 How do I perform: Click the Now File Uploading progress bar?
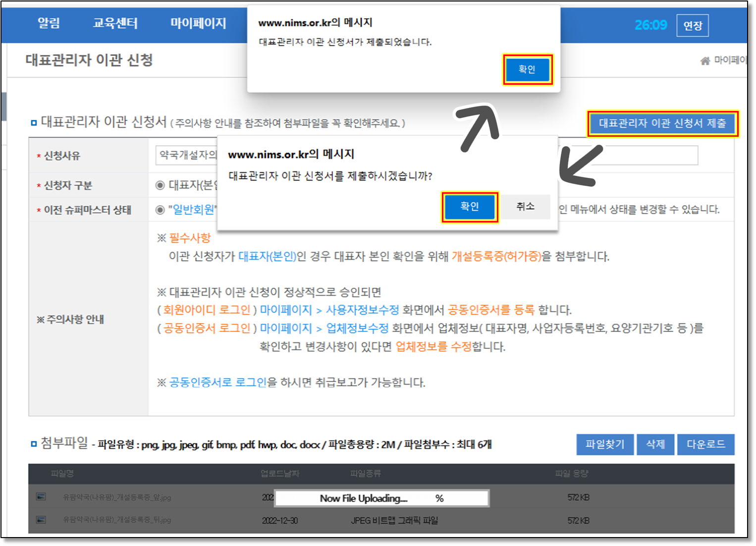381,498
